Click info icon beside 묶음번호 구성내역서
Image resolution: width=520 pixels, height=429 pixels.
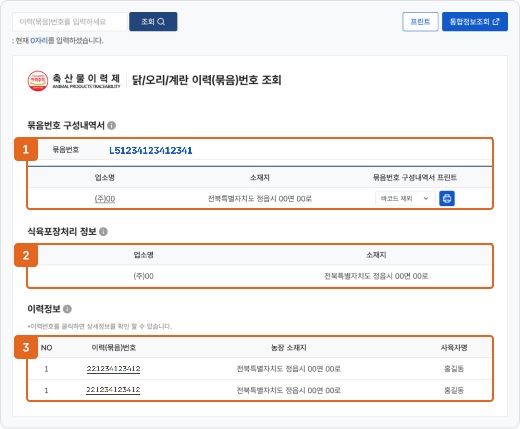pyautogui.click(x=112, y=125)
